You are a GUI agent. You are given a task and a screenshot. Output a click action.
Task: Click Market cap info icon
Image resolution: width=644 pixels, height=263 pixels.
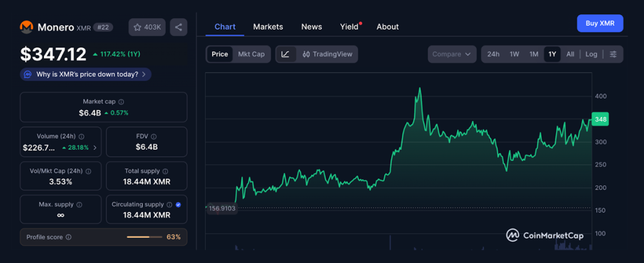[121, 101]
